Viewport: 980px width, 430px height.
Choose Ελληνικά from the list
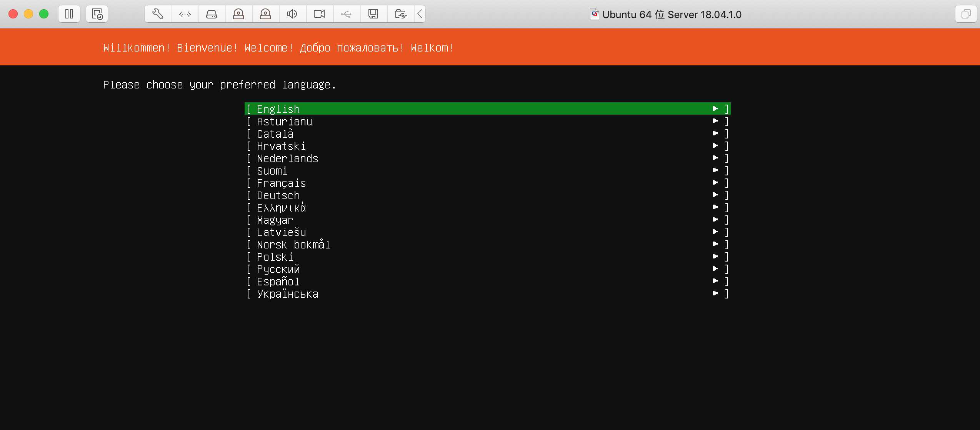(487, 207)
